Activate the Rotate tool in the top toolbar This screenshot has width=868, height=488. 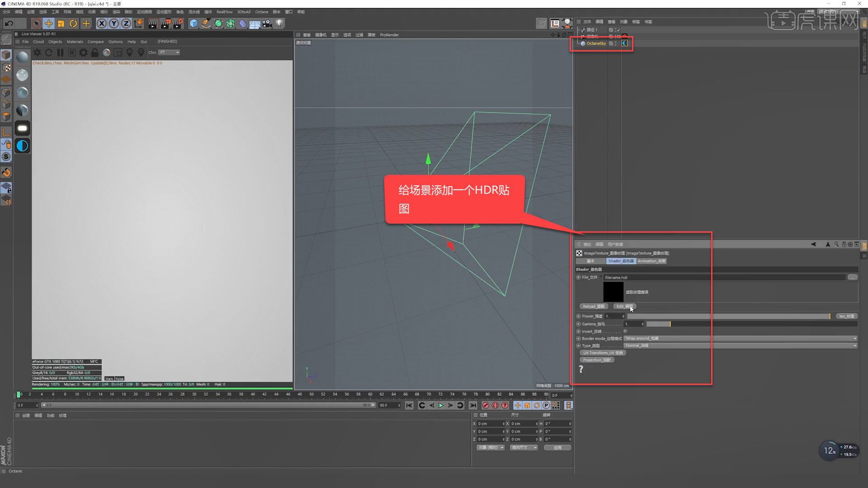tap(73, 23)
